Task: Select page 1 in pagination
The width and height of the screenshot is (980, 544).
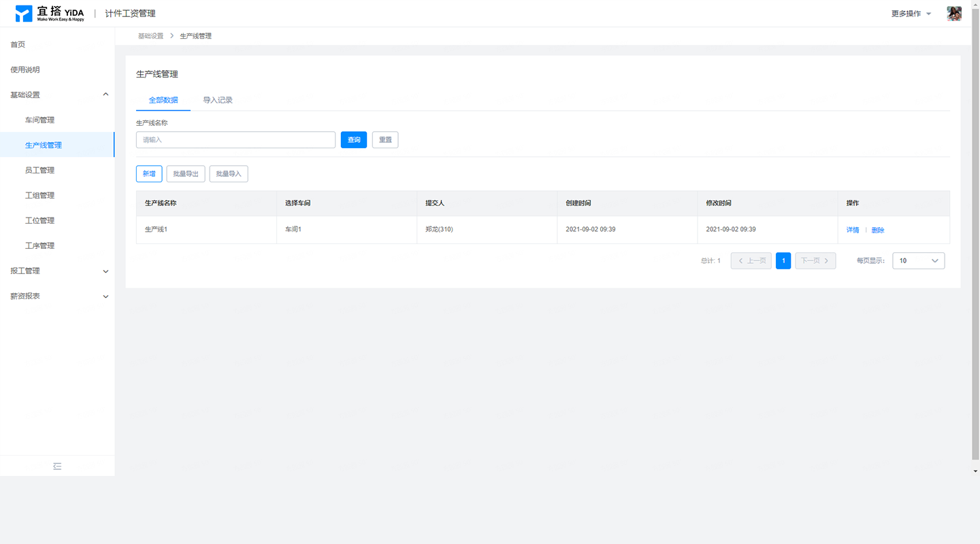Action: click(783, 260)
